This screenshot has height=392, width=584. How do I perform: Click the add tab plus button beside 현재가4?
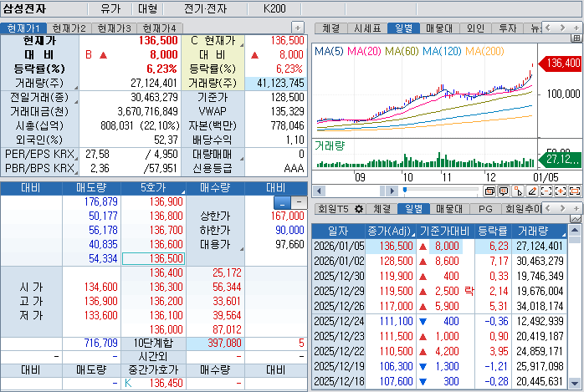[297, 28]
